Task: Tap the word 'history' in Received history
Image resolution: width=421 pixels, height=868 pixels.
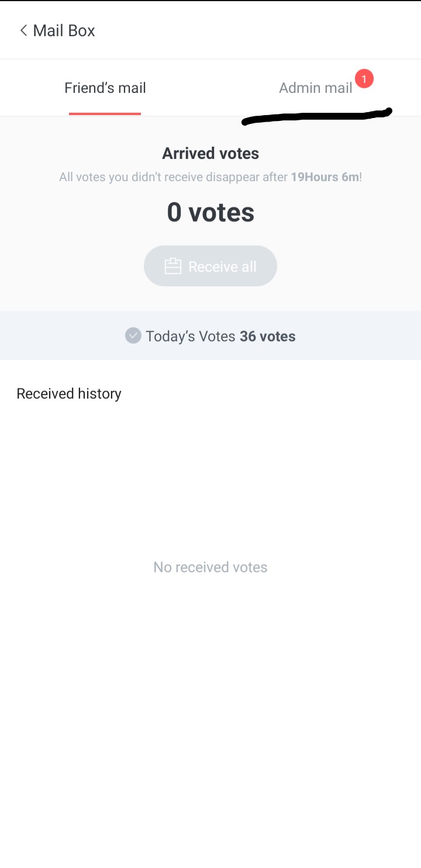Action: [x=99, y=394]
